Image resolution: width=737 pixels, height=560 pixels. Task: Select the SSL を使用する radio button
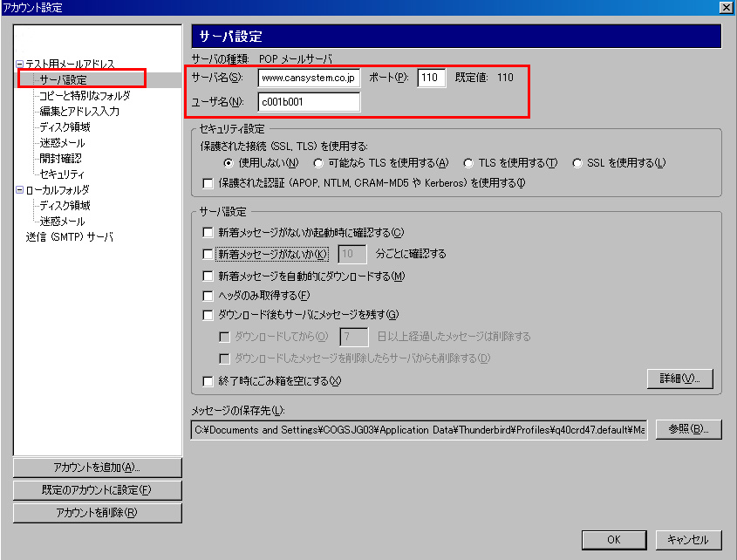pos(577,163)
